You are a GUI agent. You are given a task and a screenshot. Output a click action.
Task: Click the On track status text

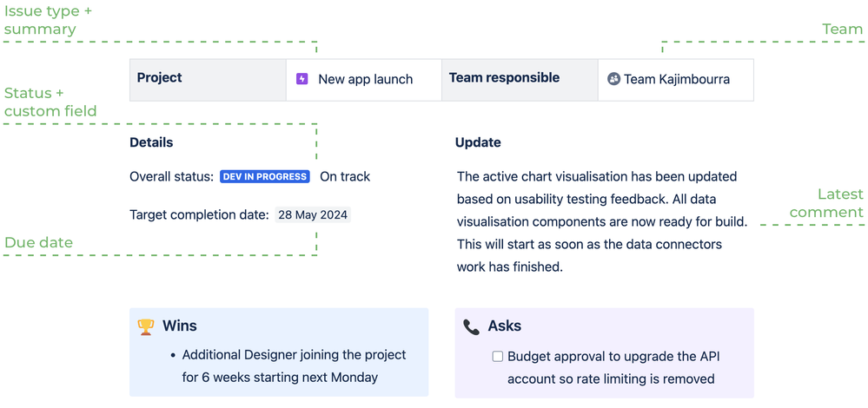[x=345, y=176]
